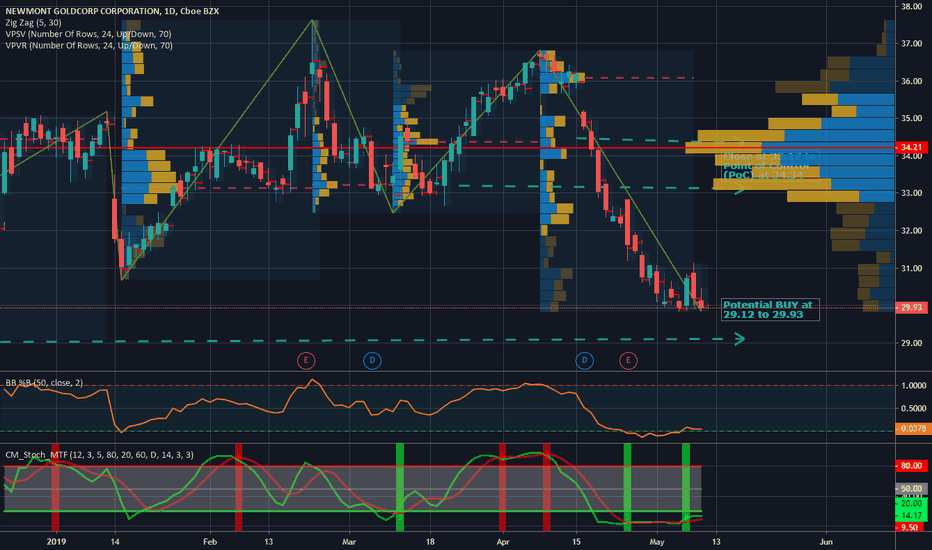The height and width of the screenshot is (550, 932).
Task: Click the 38.00 price axis label
Action: [911, 7]
